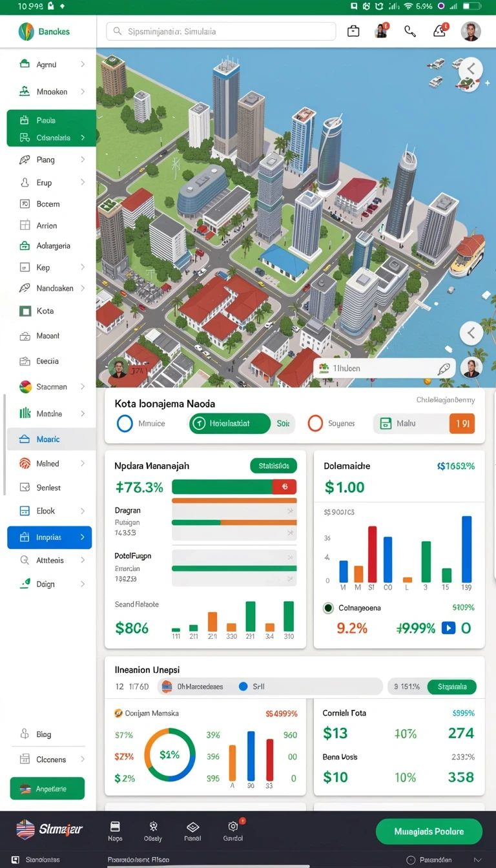Open the alerts bell icon with red badge
496x868 pixels.
click(x=440, y=30)
